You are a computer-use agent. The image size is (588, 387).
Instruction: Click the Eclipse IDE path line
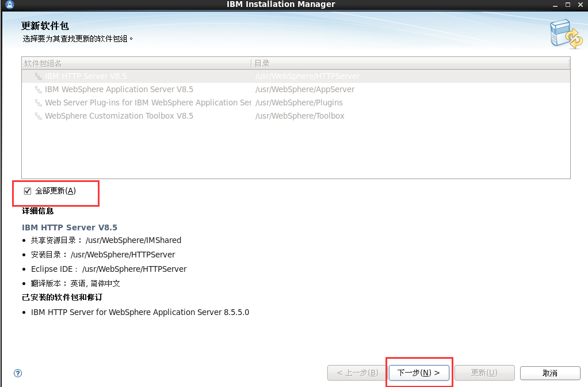coord(109,269)
